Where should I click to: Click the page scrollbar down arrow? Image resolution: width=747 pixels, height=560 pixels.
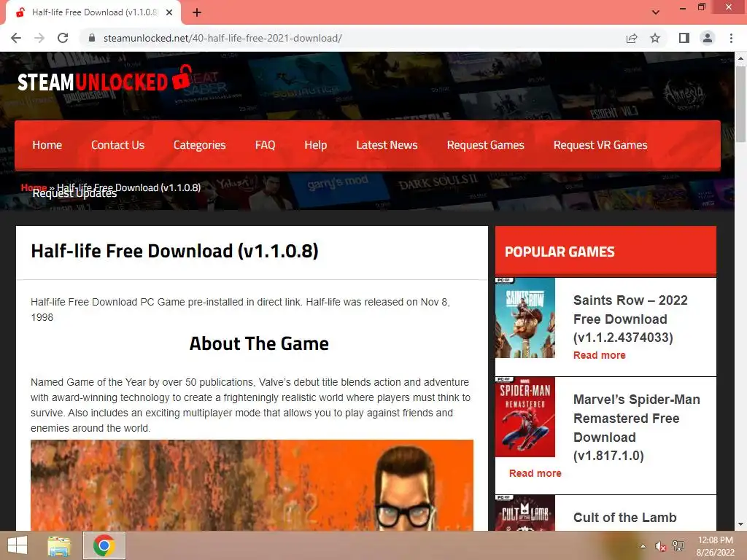(740, 524)
